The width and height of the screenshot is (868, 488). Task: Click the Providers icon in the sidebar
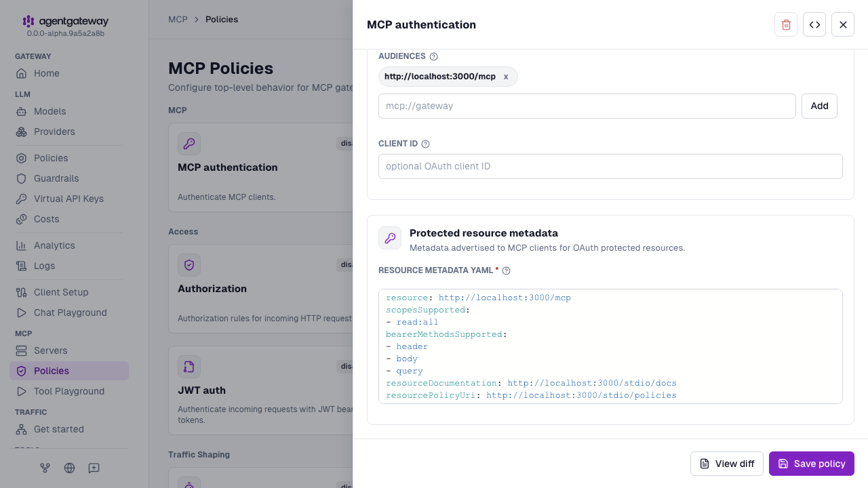(22, 131)
